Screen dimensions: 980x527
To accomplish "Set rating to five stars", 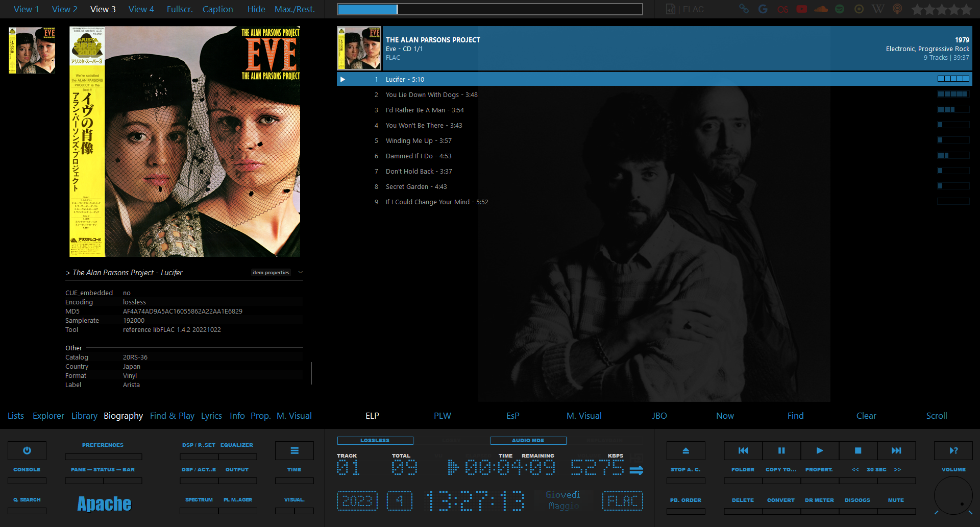I will [966, 9].
